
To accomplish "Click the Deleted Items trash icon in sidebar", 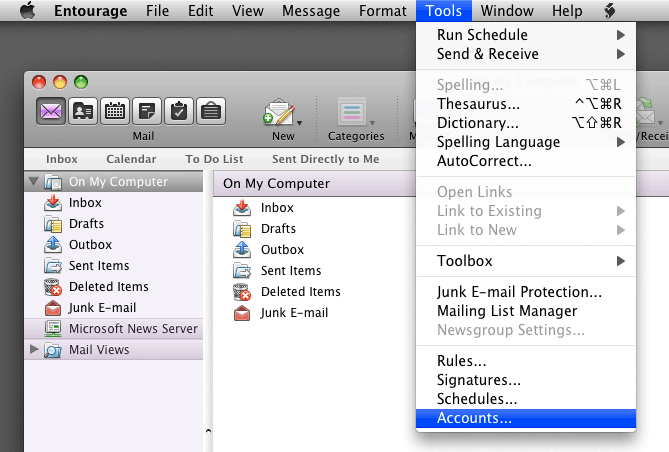I will tap(53, 287).
